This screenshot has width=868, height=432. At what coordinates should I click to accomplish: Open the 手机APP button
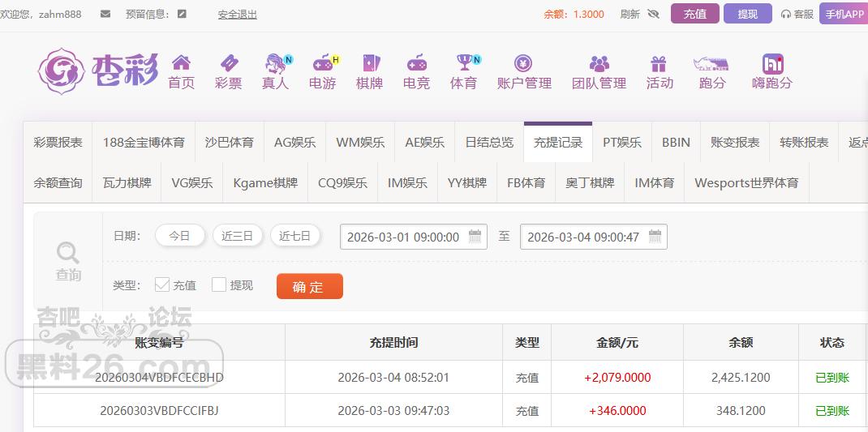(844, 14)
